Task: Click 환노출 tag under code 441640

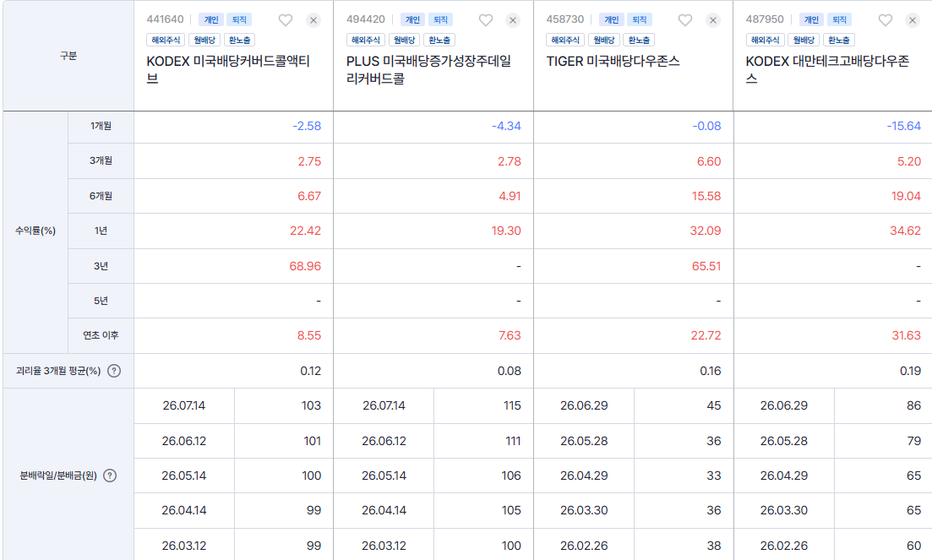Action: (239, 40)
